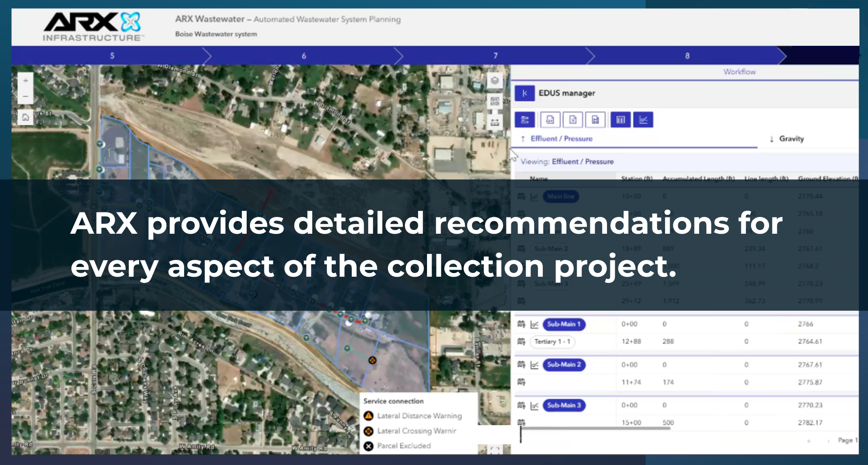Click the Viewing: Effluent / Pressure label

point(567,162)
